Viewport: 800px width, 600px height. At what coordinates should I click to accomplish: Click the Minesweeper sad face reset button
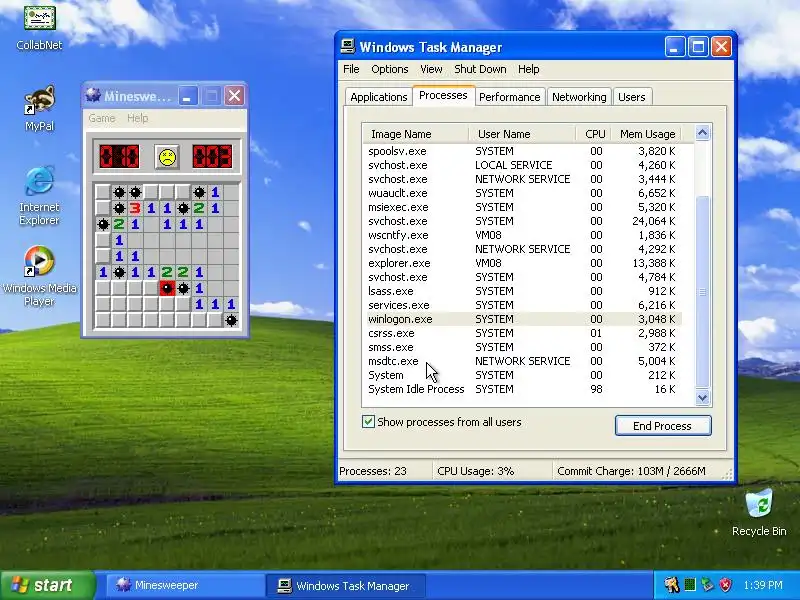point(167,157)
